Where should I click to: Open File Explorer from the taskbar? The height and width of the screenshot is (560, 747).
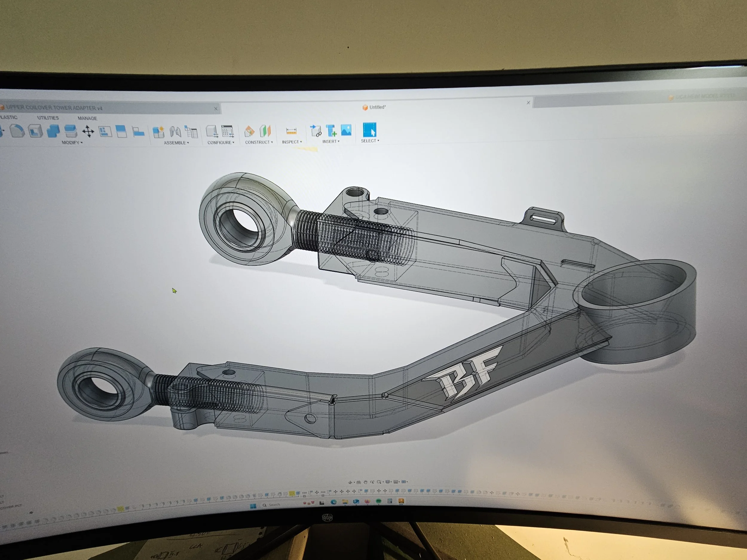click(345, 502)
